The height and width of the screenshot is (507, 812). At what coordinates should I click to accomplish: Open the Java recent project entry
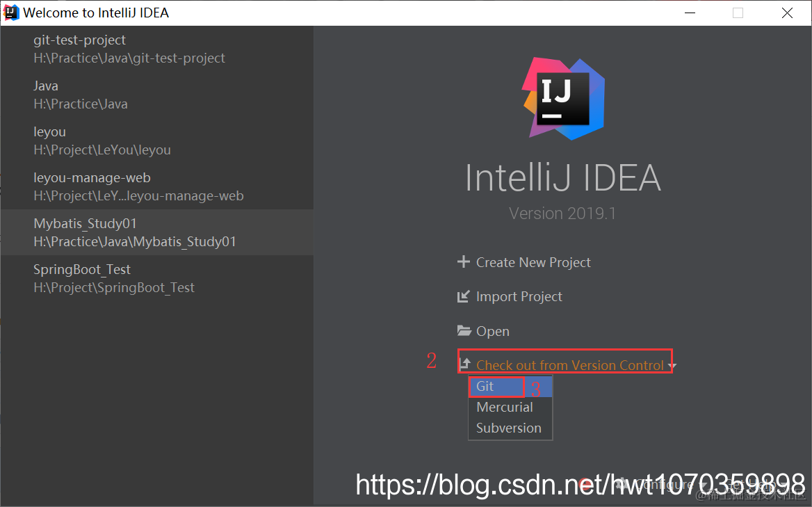point(156,95)
